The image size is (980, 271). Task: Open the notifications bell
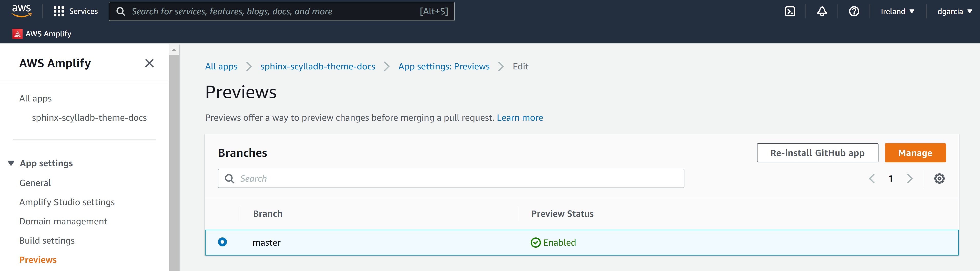822,12
